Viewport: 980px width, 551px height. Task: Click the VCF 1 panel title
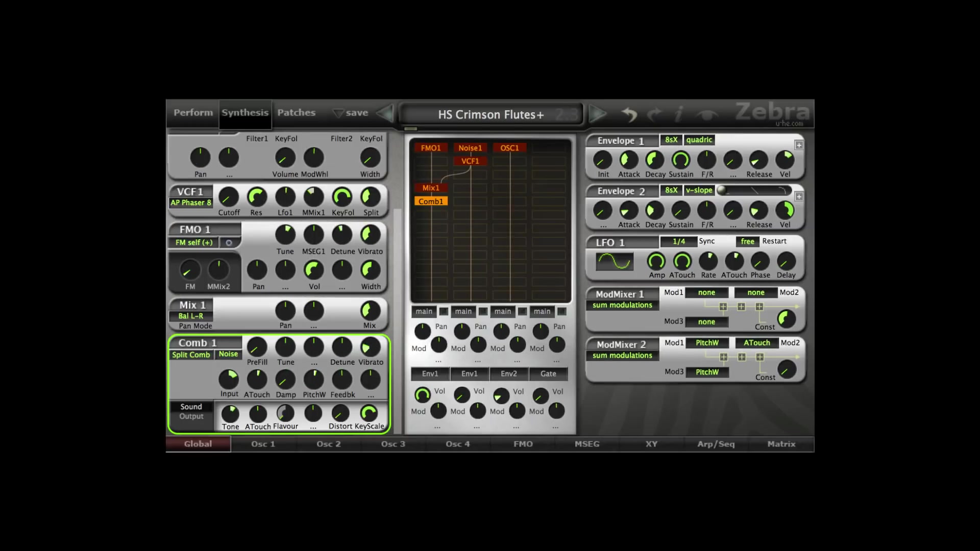(x=190, y=192)
